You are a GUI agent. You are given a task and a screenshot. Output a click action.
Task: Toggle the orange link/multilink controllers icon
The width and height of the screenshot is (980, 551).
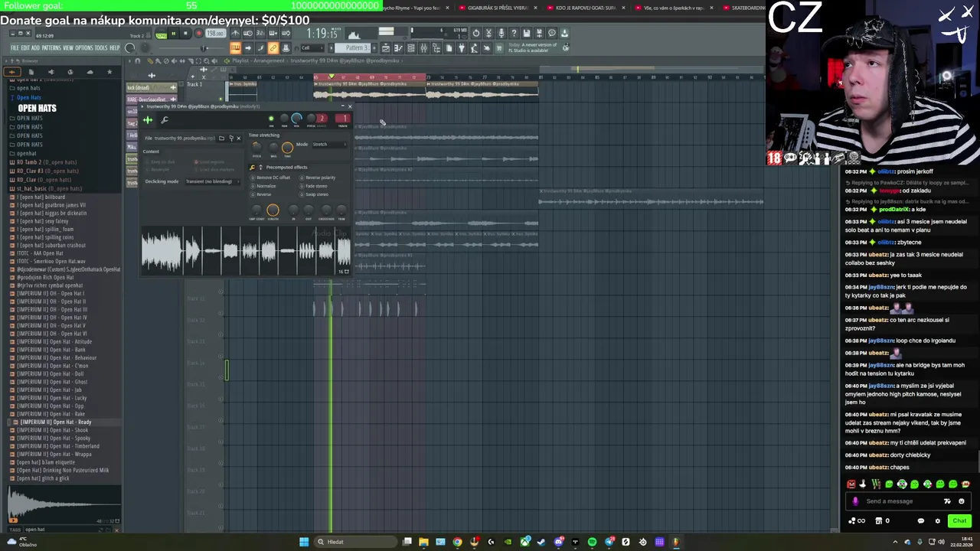[x=273, y=48]
